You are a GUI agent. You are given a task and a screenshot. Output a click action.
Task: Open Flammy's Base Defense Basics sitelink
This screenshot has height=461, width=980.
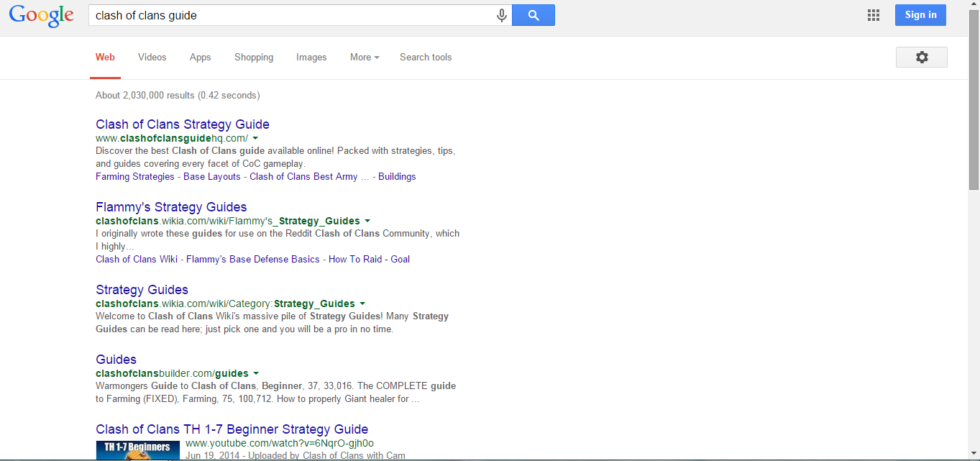coord(253,260)
